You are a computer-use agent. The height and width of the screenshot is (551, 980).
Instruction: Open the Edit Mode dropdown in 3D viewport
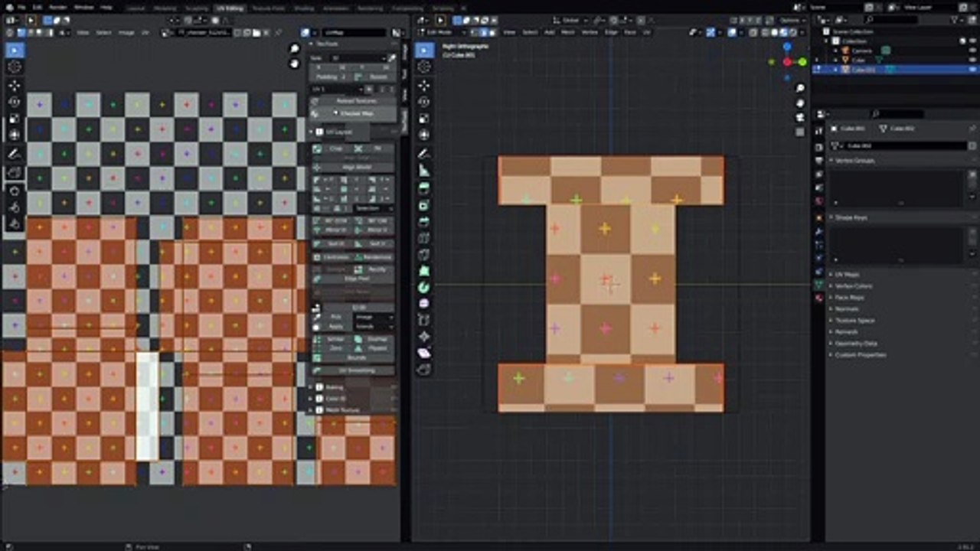click(443, 32)
